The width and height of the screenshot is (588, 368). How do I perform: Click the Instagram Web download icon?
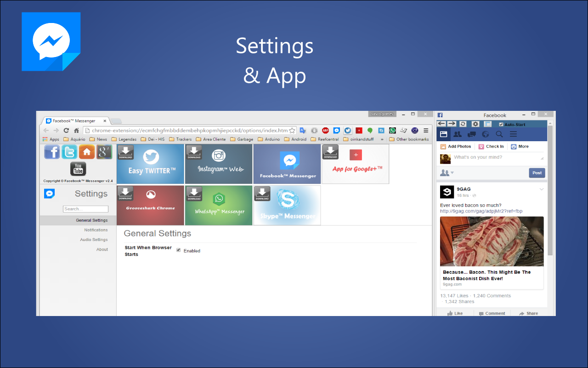pos(194,152)
